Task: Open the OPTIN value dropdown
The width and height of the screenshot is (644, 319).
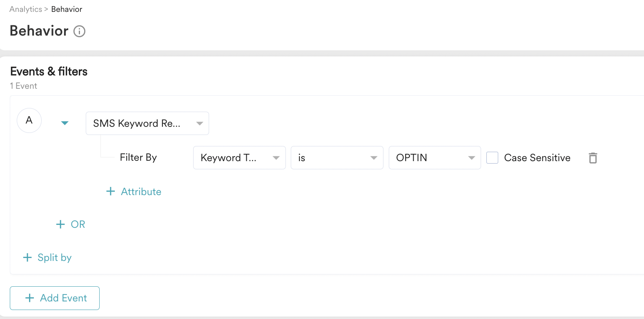Action: (x=435, y=158)
